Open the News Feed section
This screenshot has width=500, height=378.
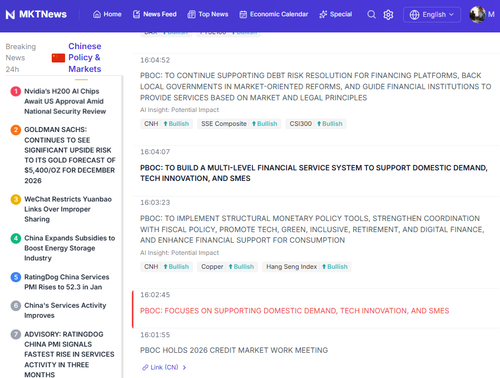click(x=155, y=14)
